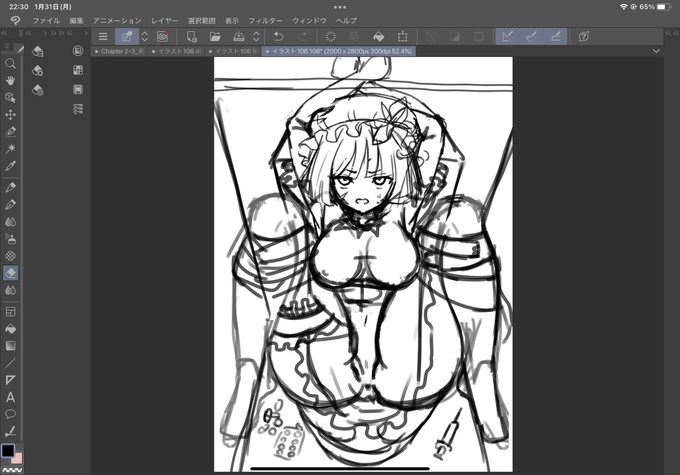This screenshot has width=680, height=475.
Task: Open the ファイル menu
Action: coord(46,20)
